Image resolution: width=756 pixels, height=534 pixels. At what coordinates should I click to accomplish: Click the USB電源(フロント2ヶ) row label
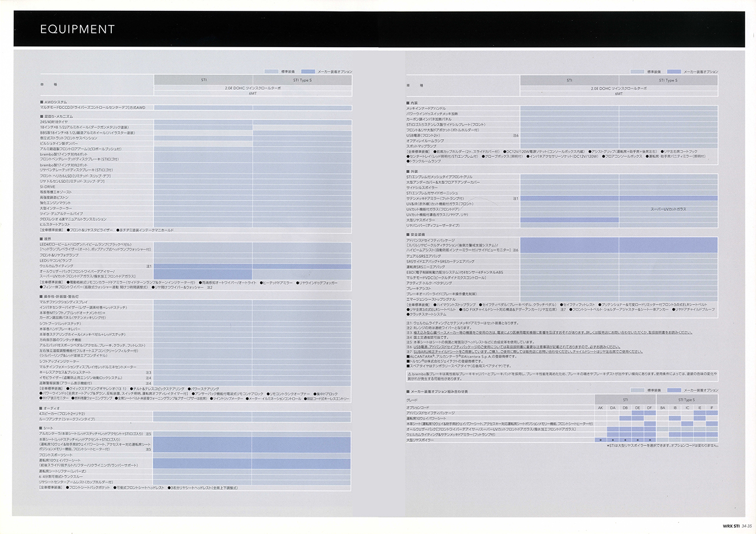[x=423, y=135]
